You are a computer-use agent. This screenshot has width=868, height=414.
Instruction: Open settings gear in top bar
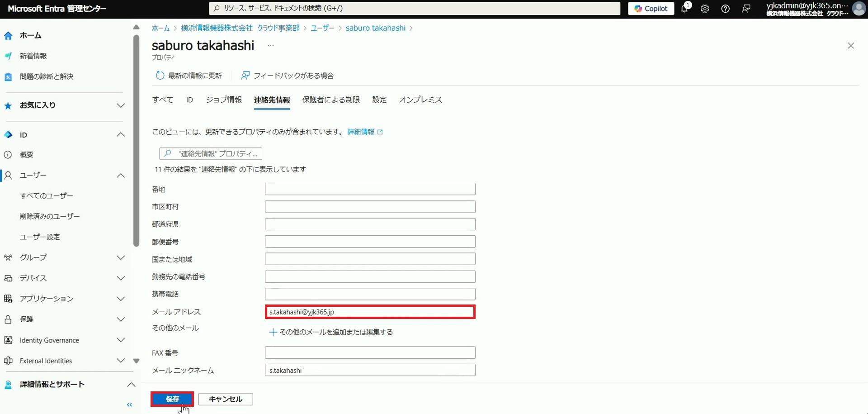click(705, 9)
